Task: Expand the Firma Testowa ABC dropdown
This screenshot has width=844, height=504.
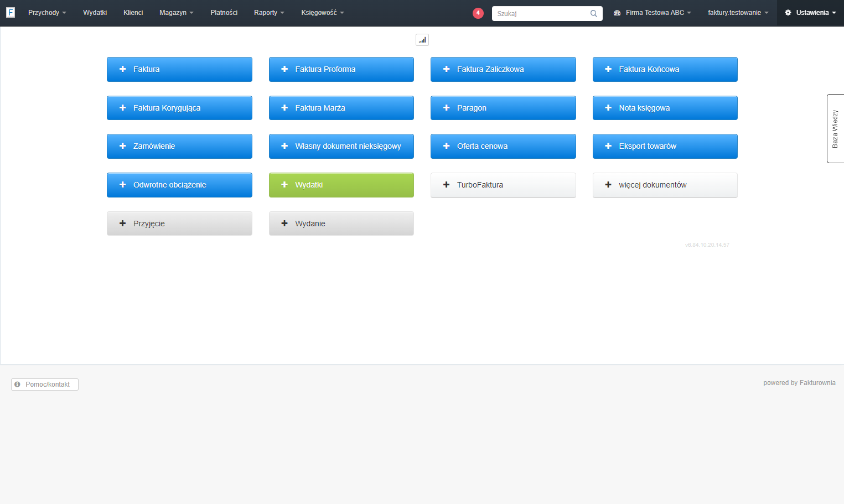Action: (653, 13)
